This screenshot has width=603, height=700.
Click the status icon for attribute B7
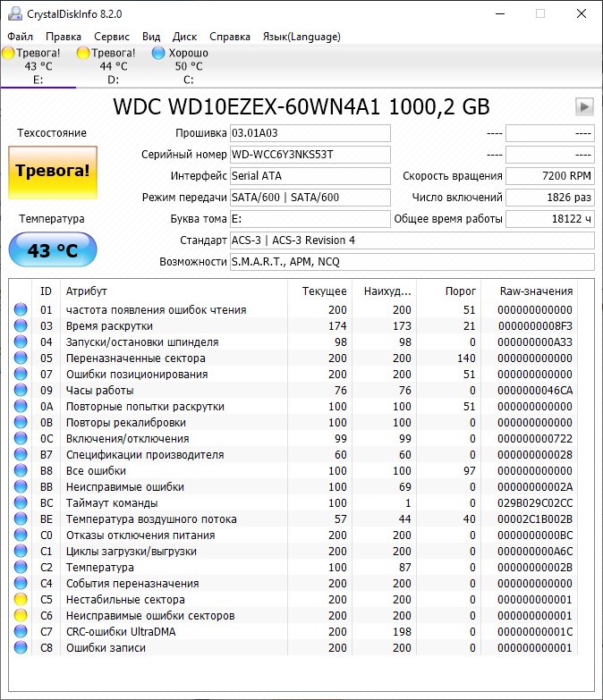[x=21, y=454]
